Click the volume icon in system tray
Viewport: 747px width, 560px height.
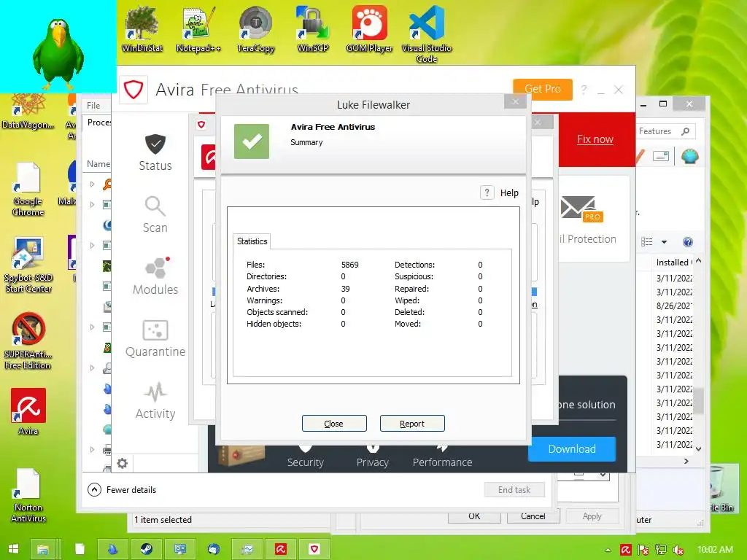coord(678,550)
